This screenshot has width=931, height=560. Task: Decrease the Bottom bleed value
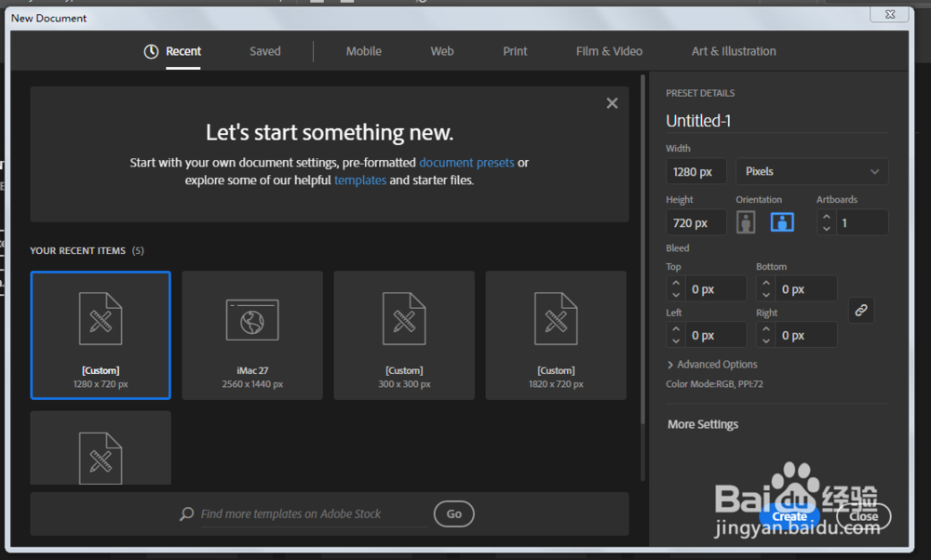[x=766, y=295]
